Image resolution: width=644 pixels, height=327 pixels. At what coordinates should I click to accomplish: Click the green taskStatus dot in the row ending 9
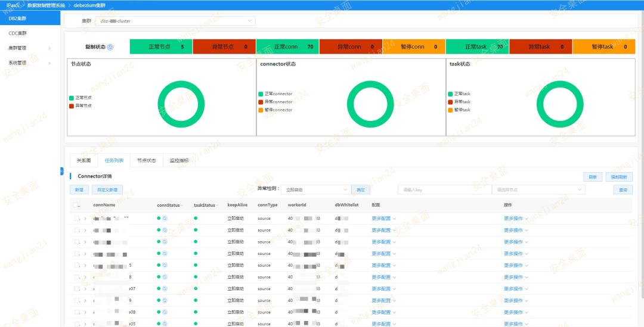point(196,300)
